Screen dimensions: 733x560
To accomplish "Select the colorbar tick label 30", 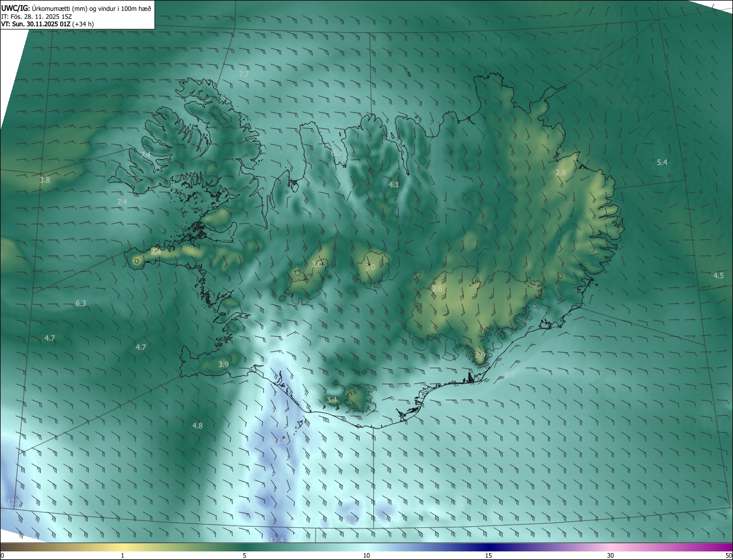I will coord(610,555).
